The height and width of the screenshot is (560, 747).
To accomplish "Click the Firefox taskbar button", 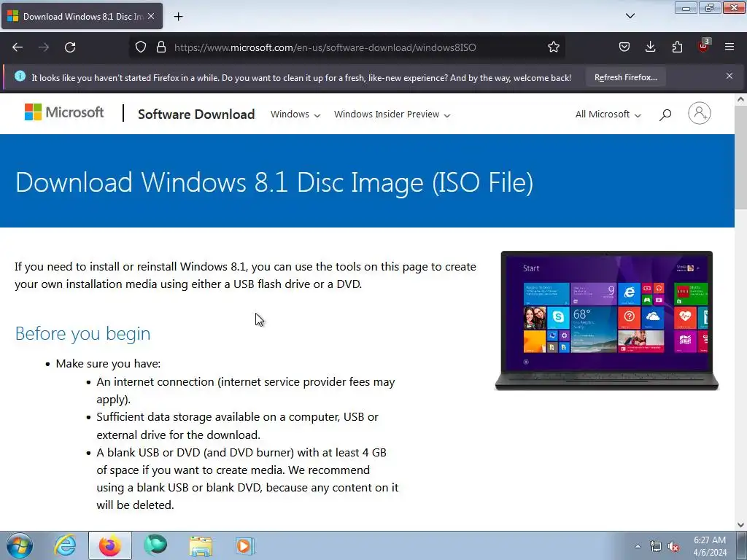I will coord(110,545).
